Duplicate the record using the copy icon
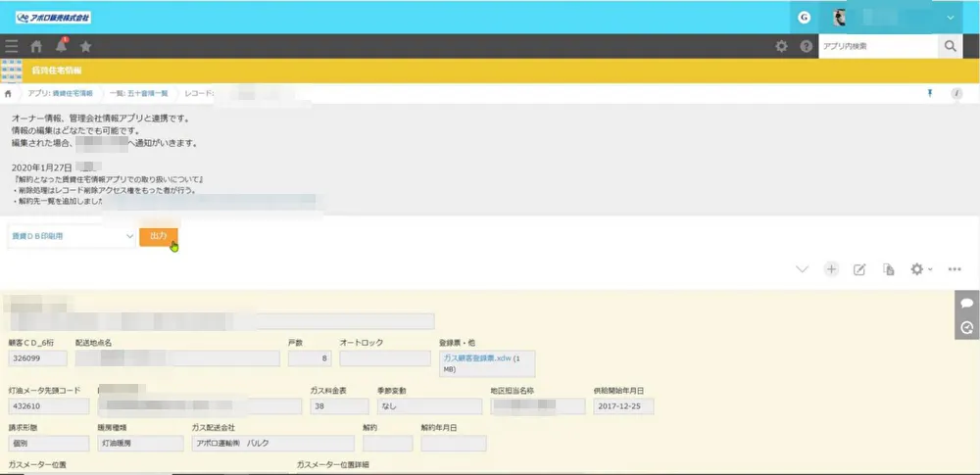The image size is (980, 475). click(x=889, y=269)
